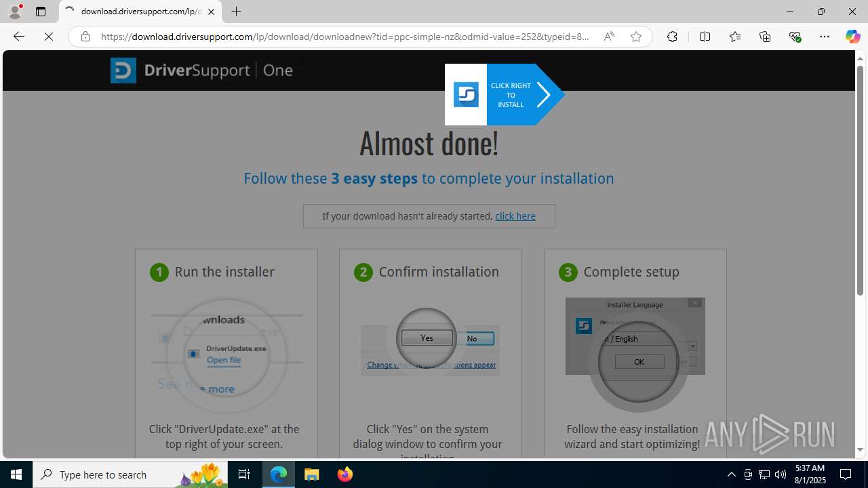Image resolution: width=868 pixels, height=488 pixels.
Task: Add this page to favorites
Action: click(635, 37)
